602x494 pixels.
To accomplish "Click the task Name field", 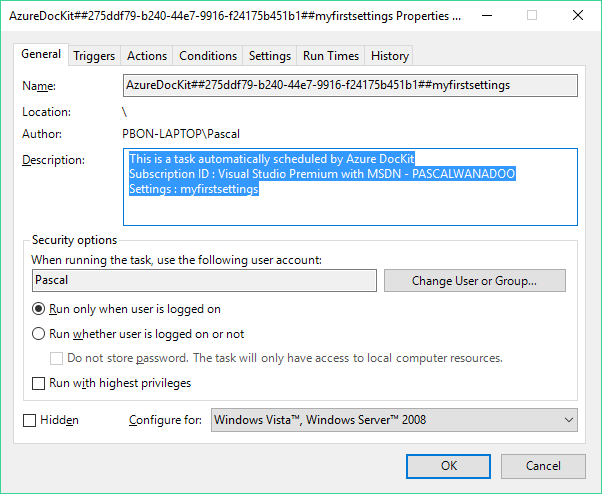I will pyautogui.click(x=350, y=85).
